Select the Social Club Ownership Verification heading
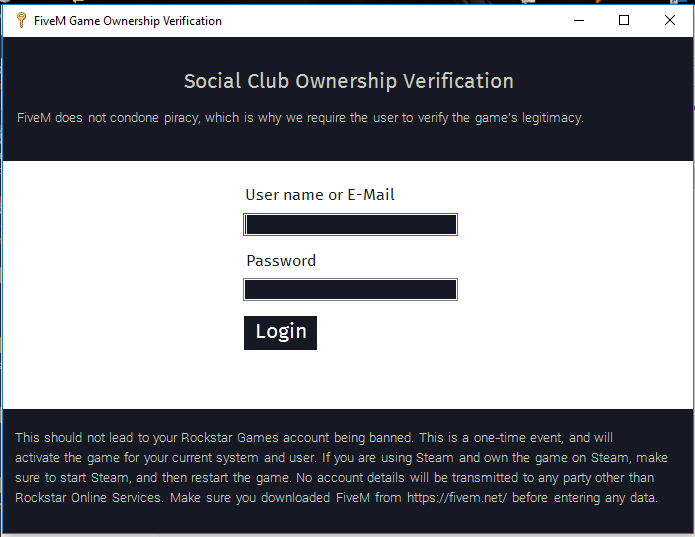The width and height of the screenshot is (695, 537). [x=349, y=81]
